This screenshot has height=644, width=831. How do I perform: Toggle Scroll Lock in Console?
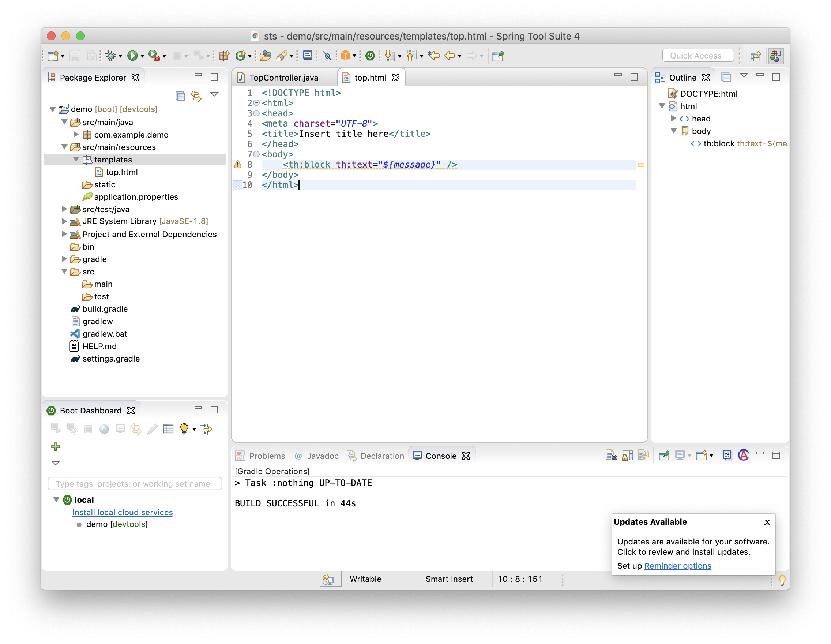627,456
